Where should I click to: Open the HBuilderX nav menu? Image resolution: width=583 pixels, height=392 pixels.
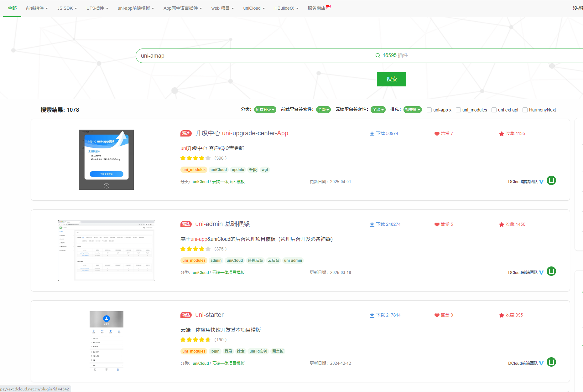click(286, 8)
